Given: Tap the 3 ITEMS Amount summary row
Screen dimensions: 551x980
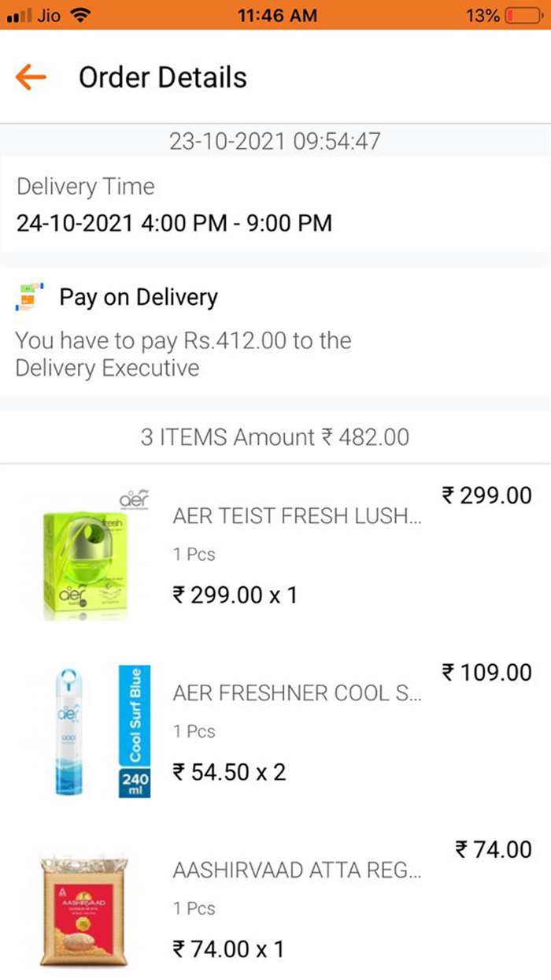Looking at the screenshot, I should pos(275,437).
